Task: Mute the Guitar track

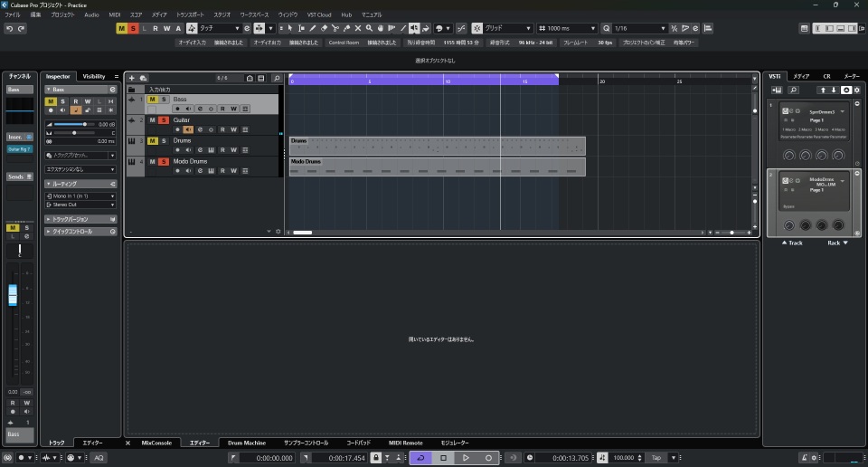Action: pos(152,119)
